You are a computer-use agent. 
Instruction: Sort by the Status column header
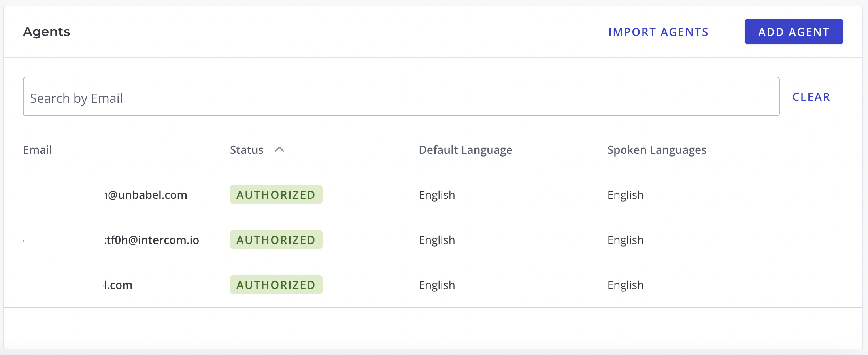click(247, 150)
